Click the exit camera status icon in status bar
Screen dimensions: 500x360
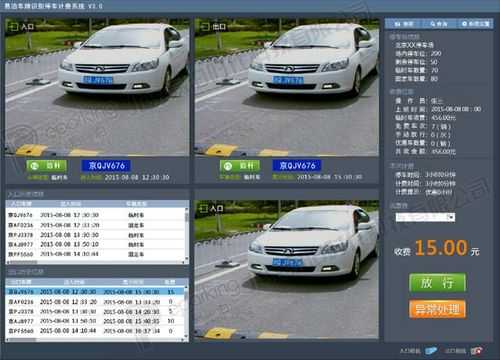point(477,351)
